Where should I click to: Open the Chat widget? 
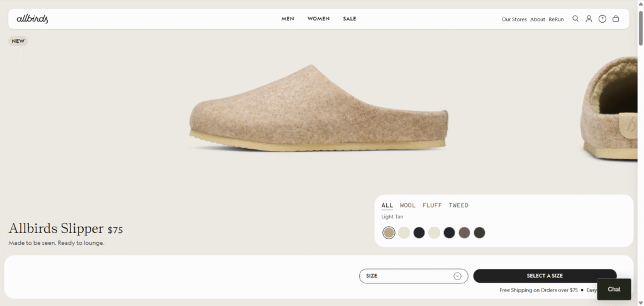614,289
